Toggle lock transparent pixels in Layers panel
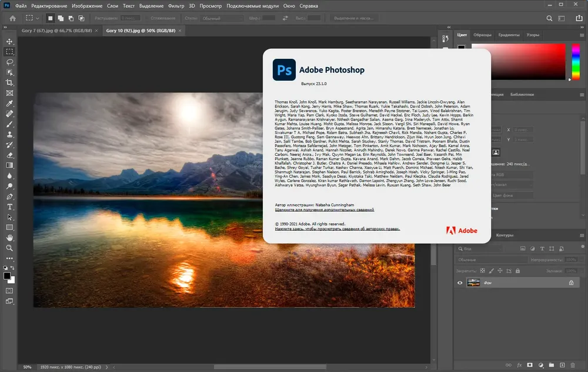 (483, 271)
